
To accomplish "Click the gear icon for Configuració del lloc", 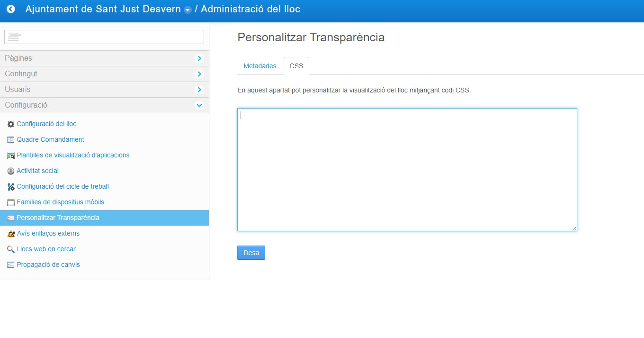I will 11,124.
